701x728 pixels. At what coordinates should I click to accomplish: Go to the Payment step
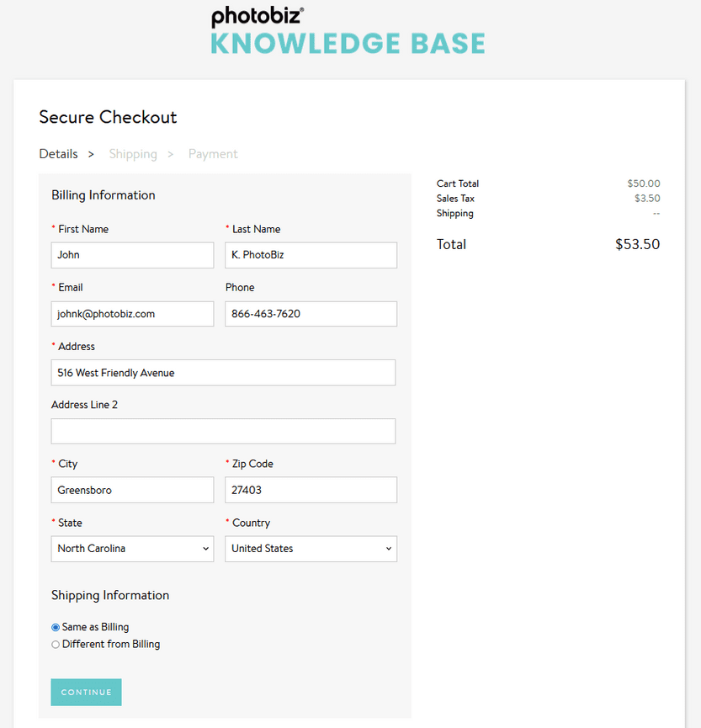[x=212, y=154]
